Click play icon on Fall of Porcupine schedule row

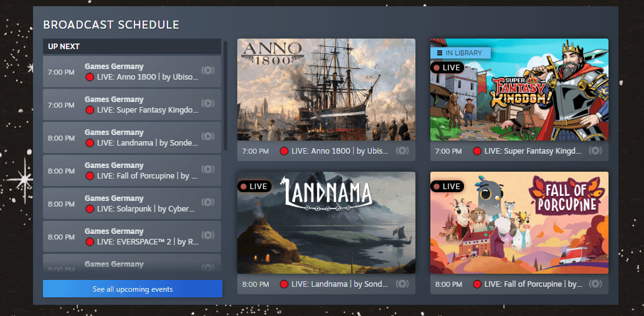click(208, 169)
